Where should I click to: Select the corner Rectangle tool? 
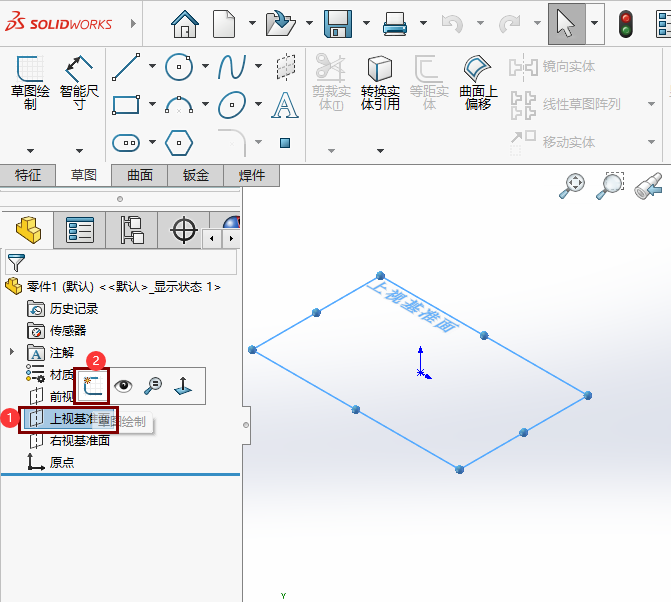[126, 104]
